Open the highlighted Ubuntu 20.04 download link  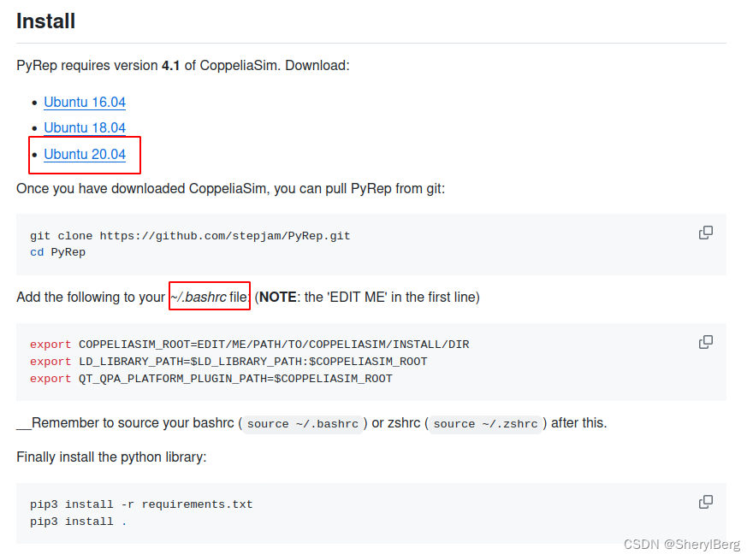(84, 155)
